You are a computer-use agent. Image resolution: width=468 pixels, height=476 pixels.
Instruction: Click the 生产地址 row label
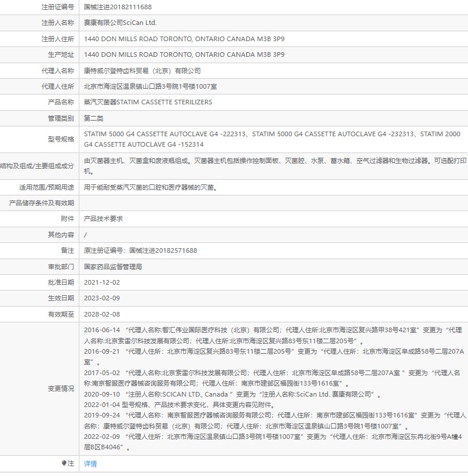(x=61, y=54)
